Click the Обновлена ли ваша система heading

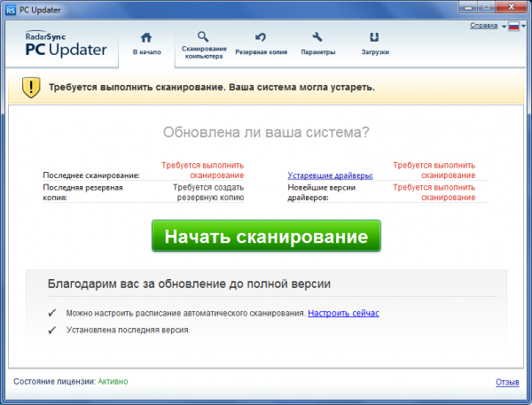pyautogui.click(x=266, y=132)
